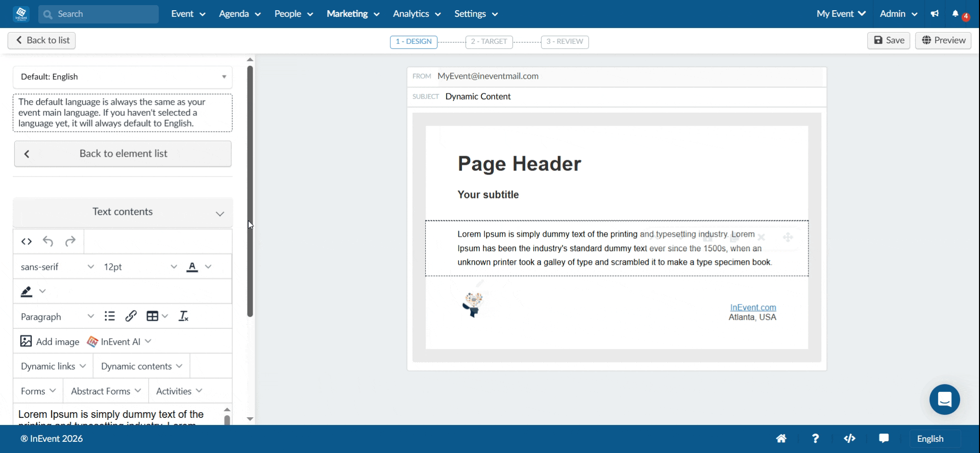Screen dimensions: 980x453
Task: Click the text color A icon
Action: pyautogui.click(x=192, y=267)
